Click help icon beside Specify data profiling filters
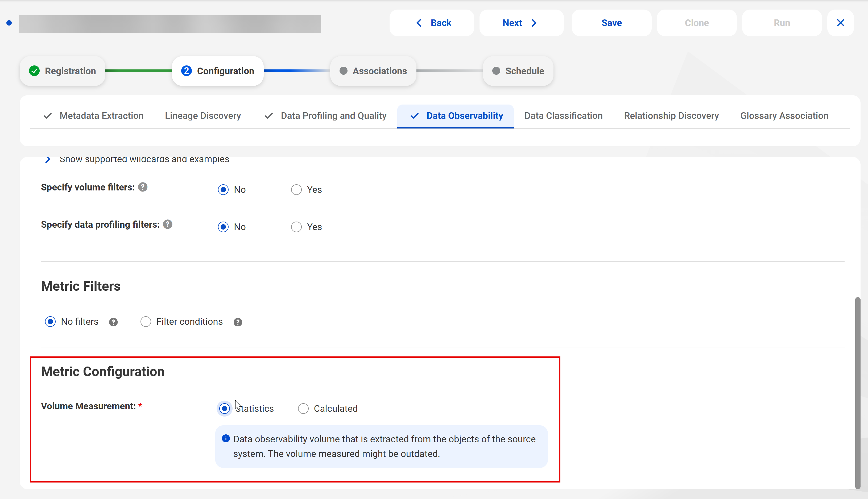This screenshot has height=499, width=868. coord(168,224)
